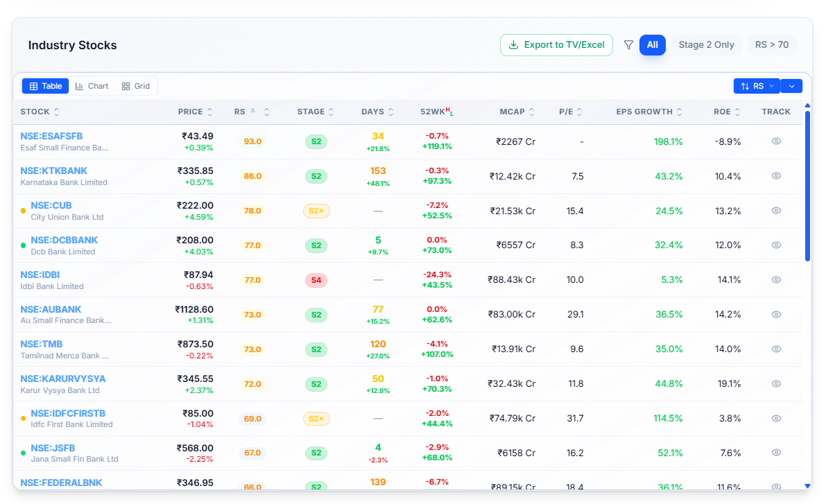This screenshot has width=826, height=504.
Task: Track NSE:ESAFSFB with eye icon
Action: [776, 141]
